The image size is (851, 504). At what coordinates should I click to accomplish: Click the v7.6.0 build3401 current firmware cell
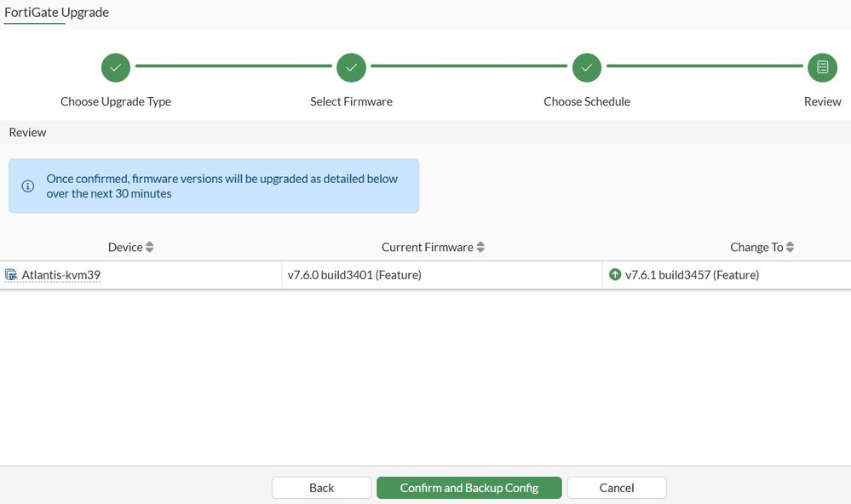[x=354, y=275]
